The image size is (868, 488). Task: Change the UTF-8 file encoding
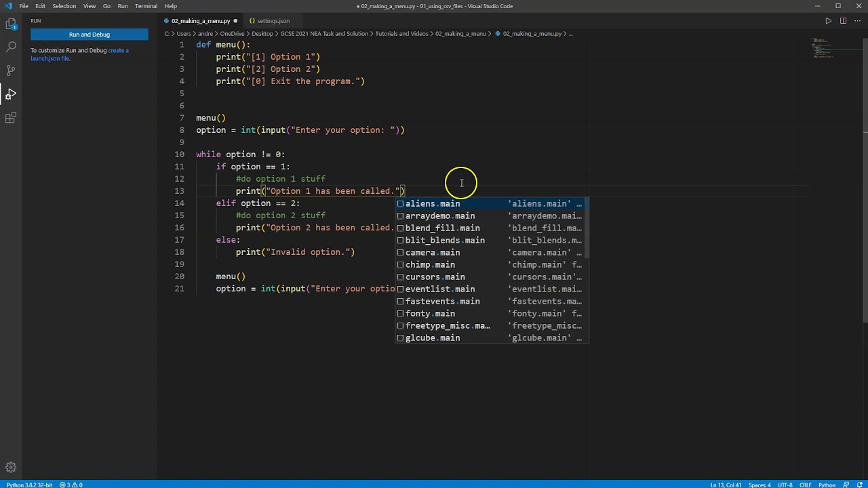pyautogui.click(x=785, y=485)
